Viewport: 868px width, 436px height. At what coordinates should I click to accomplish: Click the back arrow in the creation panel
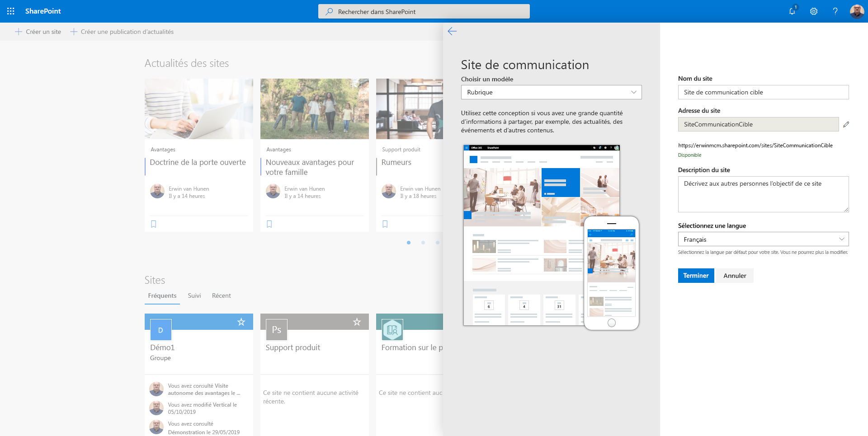[452, 31]
